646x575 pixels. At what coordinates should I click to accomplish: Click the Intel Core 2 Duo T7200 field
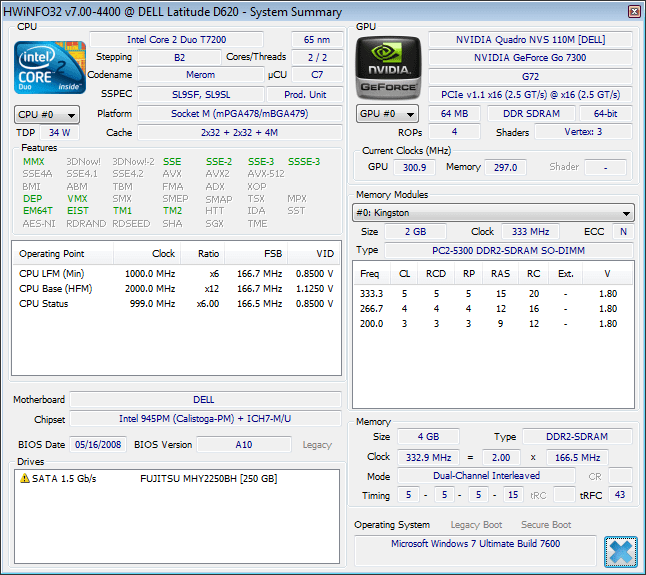(176, 40)
